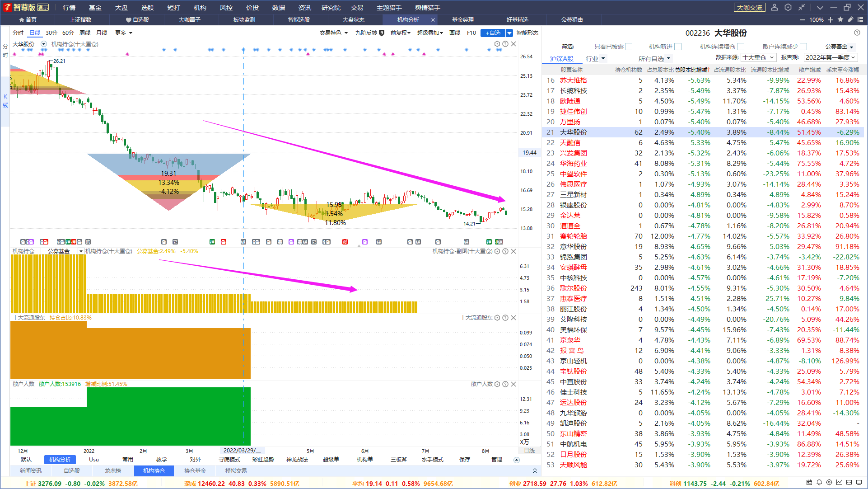Open settings for 机构持仓-副图 panel
The width and height of the screenshot is (868, 489).
pyautogui.click(x=497, y=251)
